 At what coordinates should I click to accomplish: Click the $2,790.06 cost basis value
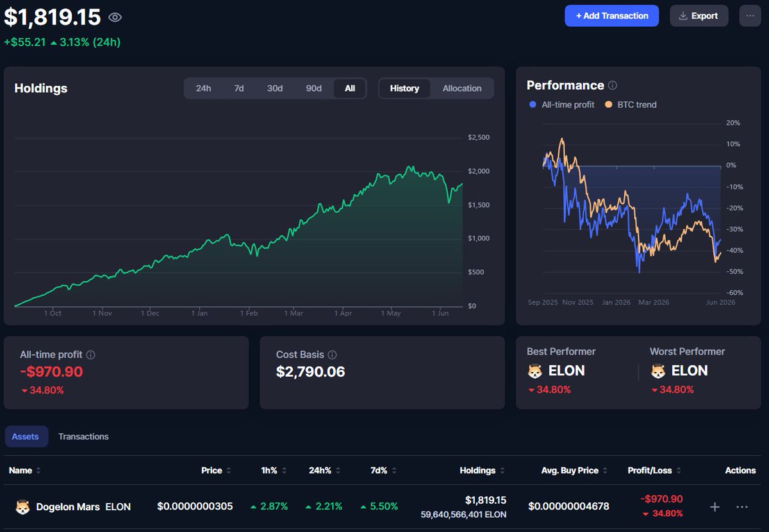[310, 372]
